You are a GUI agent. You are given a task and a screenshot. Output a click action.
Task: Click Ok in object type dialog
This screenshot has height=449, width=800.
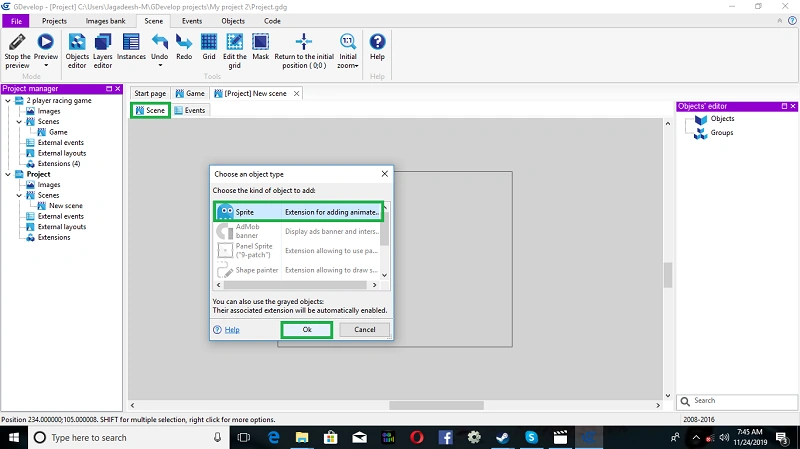pos(307,330)
